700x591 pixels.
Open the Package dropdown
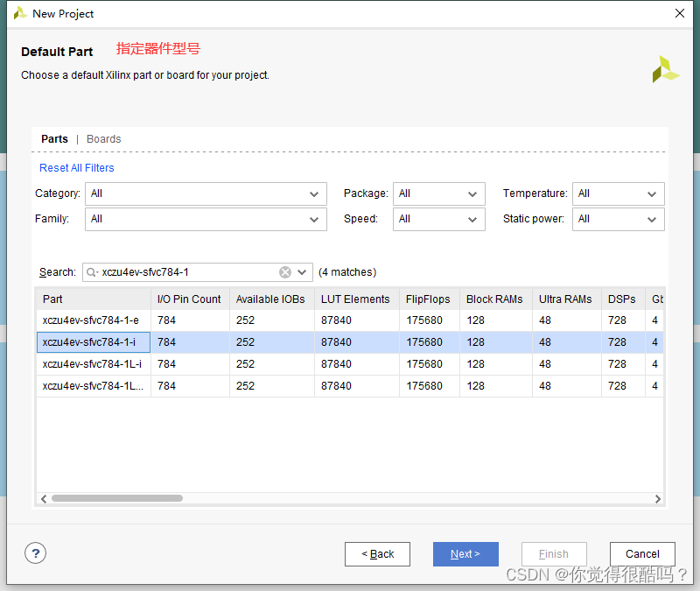click(439, 193)
